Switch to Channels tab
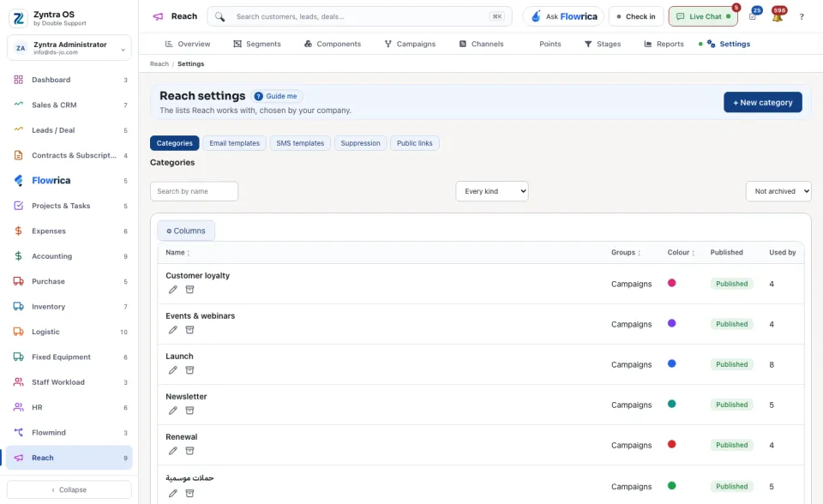The width and height of the screenshot is (823, 504). click(481, 44)
